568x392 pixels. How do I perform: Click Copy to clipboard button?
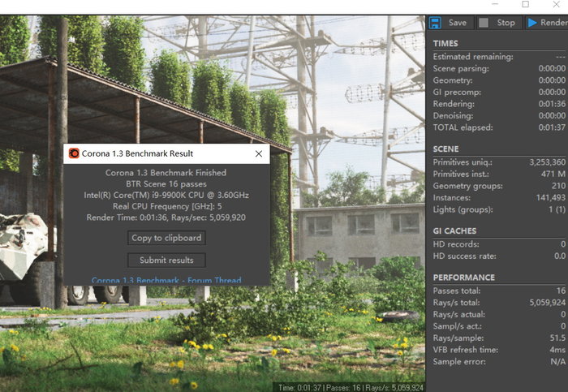[166, 238]
